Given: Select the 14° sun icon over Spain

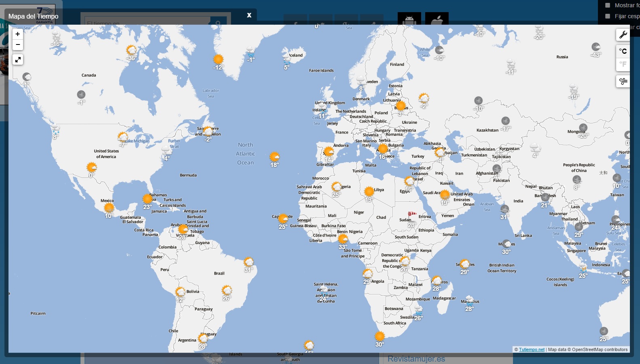Looking at the screenshot, I should point(328,152).
